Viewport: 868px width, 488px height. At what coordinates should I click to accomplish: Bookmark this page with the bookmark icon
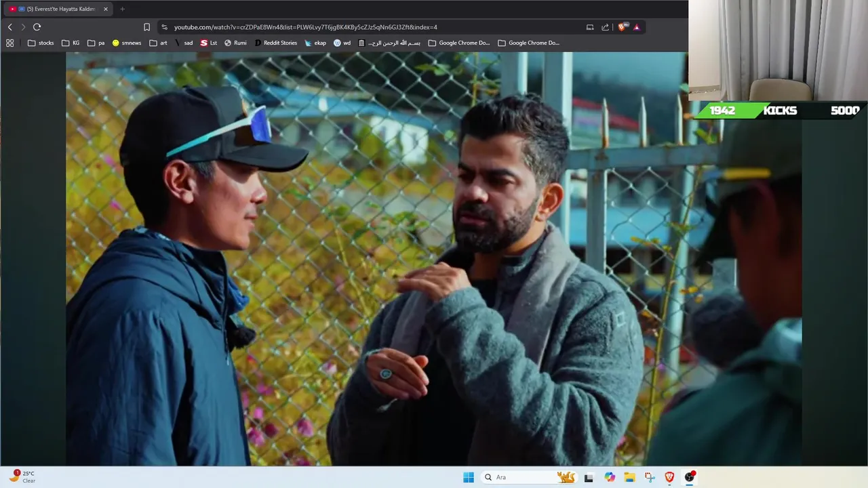click(146, 27)
